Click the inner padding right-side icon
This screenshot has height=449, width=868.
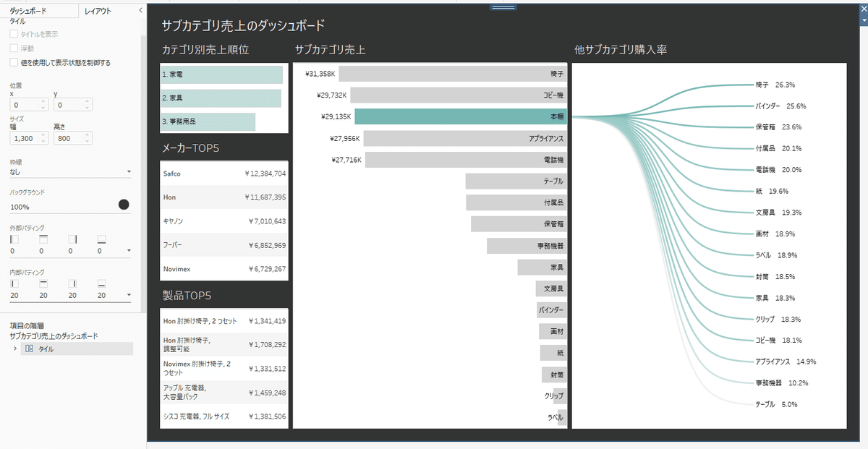(72, 283)
